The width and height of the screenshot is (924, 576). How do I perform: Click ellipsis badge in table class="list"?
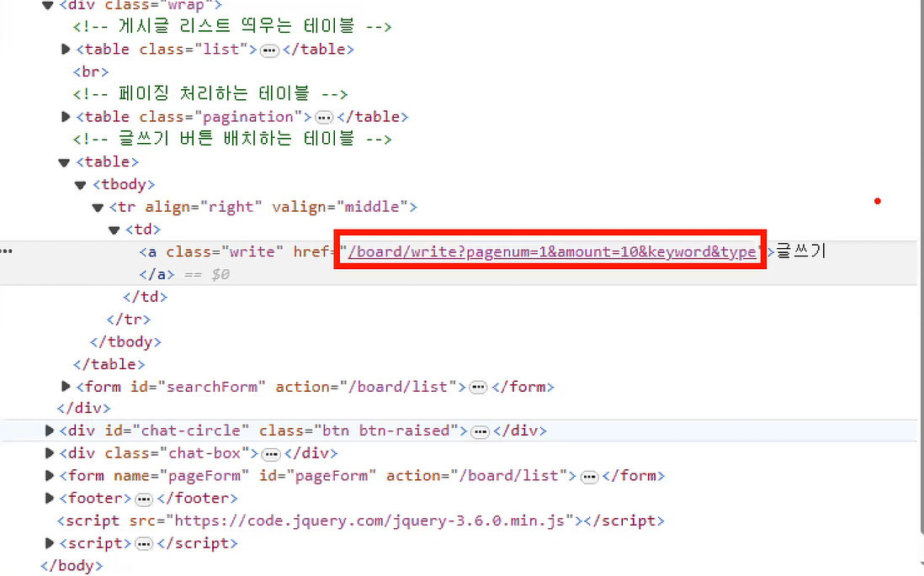[x=269, y=50]
